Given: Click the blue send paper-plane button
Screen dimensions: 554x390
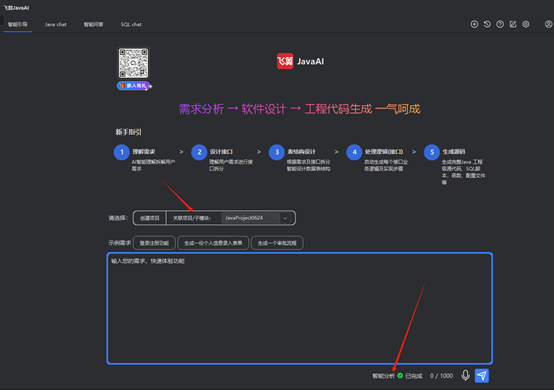Looking at the screenshot, I should pyautogui.click(x=482, y=376).
